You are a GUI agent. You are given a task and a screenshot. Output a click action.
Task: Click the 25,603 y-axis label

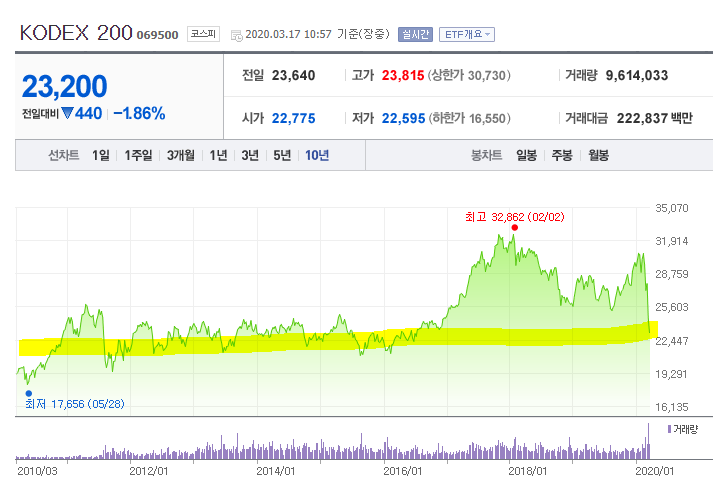(672, 307)
